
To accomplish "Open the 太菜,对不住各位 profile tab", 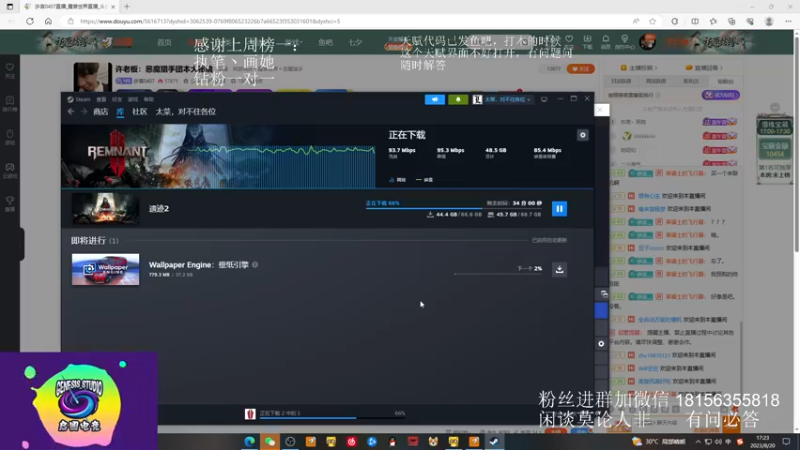I will 186,111.
